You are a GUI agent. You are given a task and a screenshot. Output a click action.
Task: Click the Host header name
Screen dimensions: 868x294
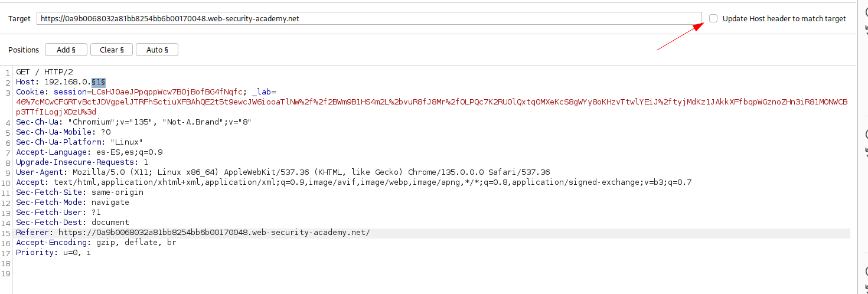25,81
